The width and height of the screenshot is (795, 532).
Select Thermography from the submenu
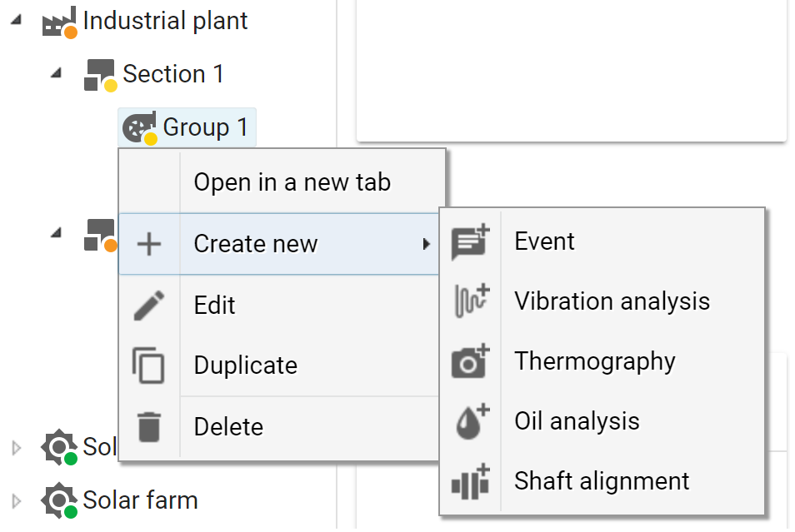pyautogui.click(x=595, y=360)
